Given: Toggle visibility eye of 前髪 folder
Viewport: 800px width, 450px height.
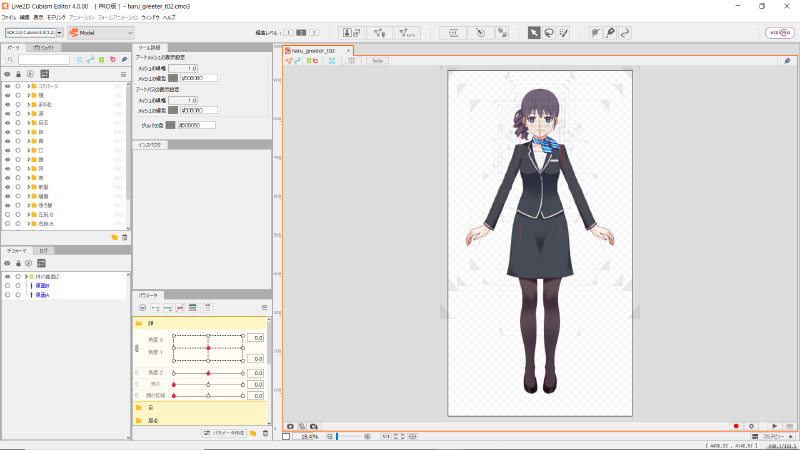Looking at the screenshot, I should tap(7, 187).
